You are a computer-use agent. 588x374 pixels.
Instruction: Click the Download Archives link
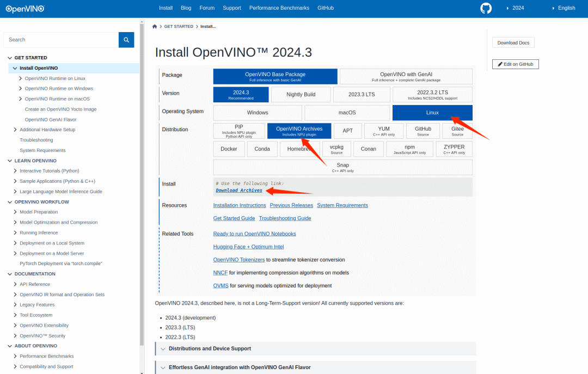point(239,191)
